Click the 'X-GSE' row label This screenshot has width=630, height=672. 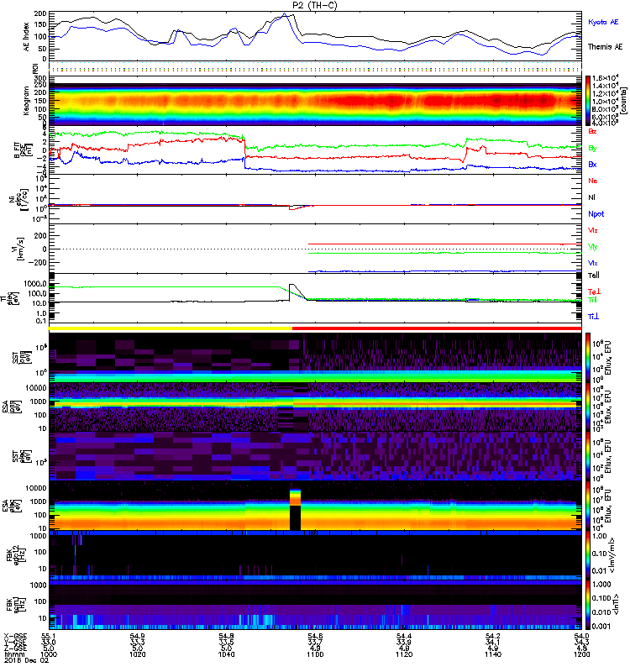point(15,636)
